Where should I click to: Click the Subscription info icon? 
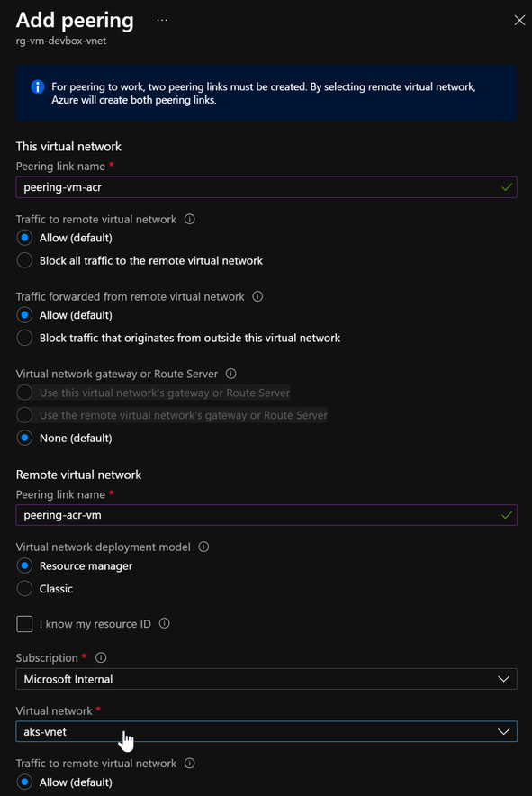(101, 658)
